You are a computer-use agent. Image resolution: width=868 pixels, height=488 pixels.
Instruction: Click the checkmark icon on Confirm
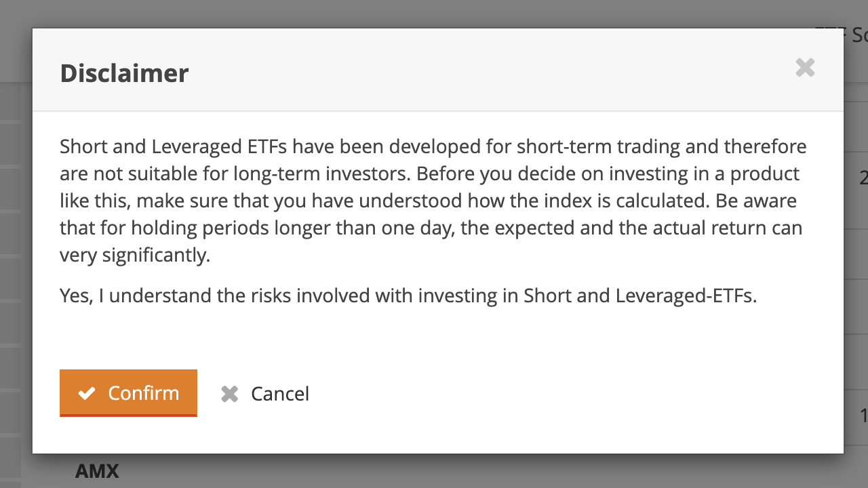click(x=86, y=394)
